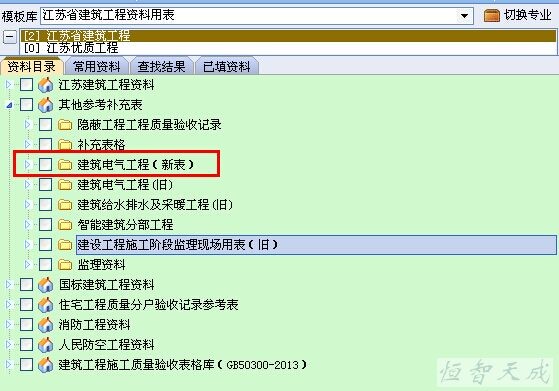Image resolution: width=559 pixels, height=391 pixels.
Task: Click folder icon beside 智能建筑分部工程
Action: [x=65, y=225]
